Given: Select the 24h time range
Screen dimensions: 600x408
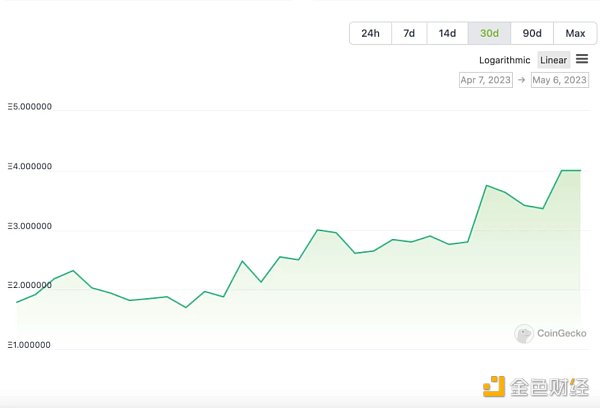Looking at the screenshot, I should [370, 33].
